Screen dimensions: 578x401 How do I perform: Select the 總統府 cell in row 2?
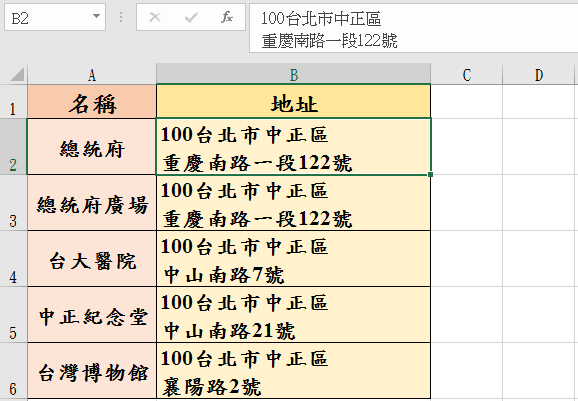click(92, 147)
